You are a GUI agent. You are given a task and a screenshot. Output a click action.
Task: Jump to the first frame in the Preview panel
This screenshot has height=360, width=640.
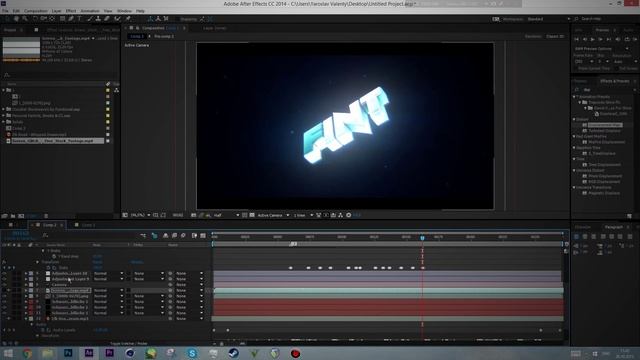point(576,39)
